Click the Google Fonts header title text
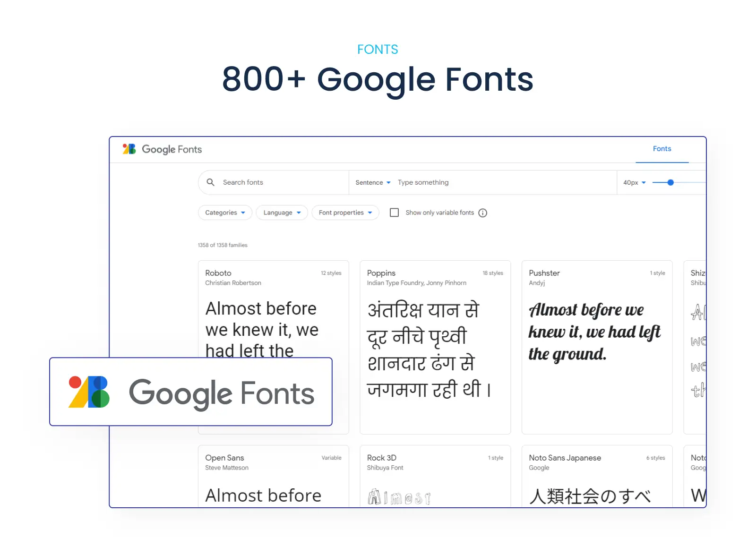The height and width of the screenshot is (546, 756). coord(172,149)
